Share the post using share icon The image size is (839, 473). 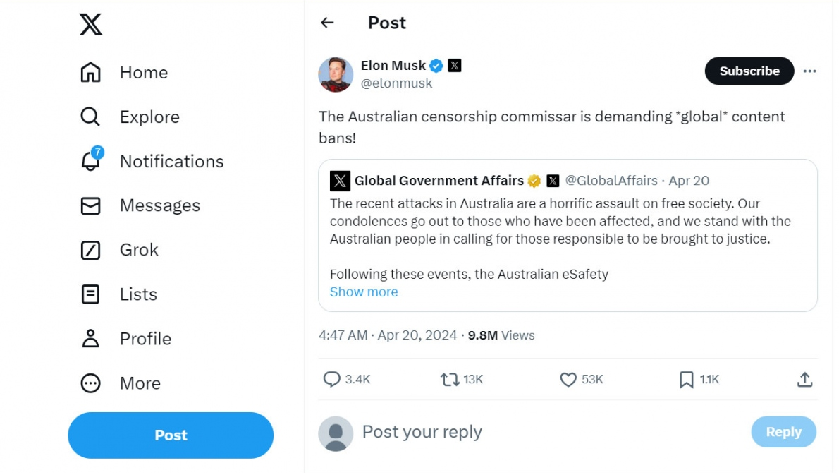tap(804, 380)
